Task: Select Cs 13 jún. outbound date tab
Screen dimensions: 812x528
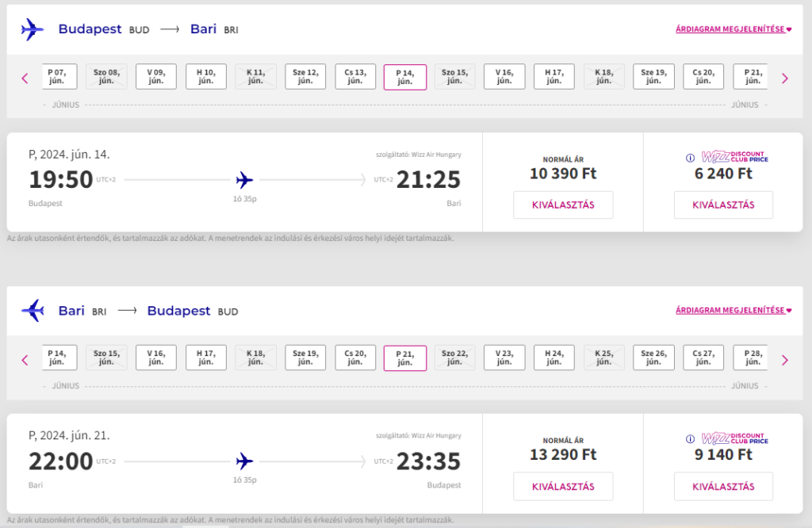Action: (355, 77)
